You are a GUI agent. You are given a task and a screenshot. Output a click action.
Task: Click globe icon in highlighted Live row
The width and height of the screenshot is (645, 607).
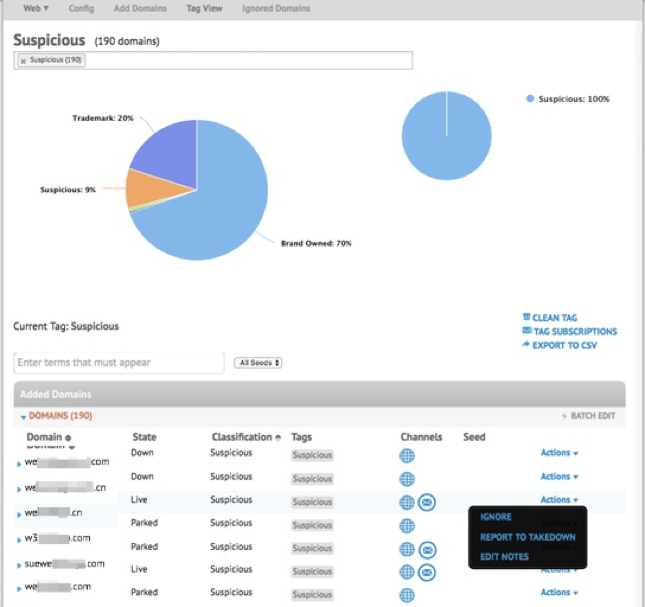pos(407,503)
